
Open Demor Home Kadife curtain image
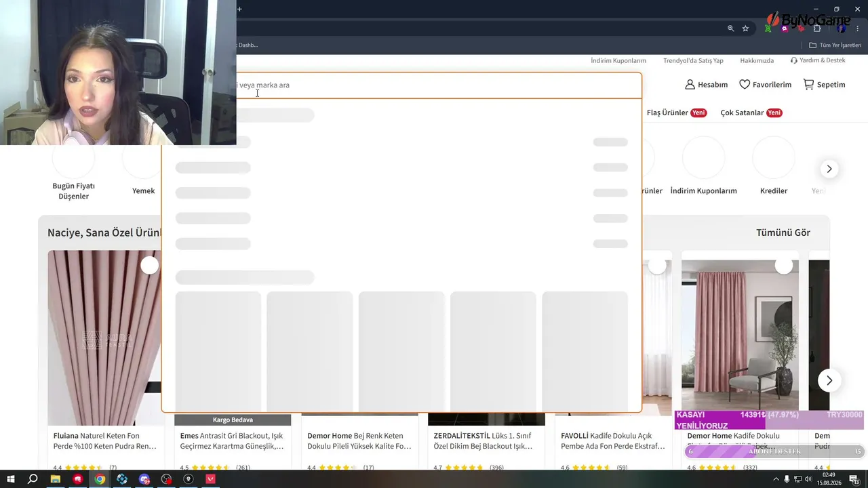coord(740,335)
